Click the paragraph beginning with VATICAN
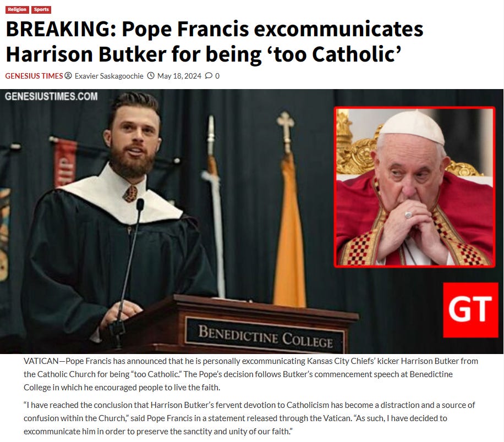This screenshot has height=442, width=504. (x=251, y=374)
